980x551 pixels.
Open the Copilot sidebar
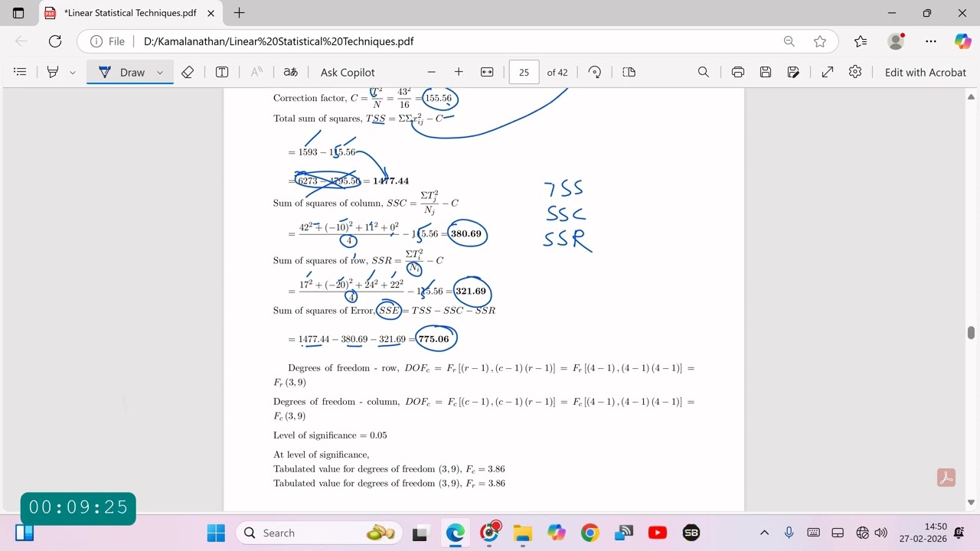point(962,41)
